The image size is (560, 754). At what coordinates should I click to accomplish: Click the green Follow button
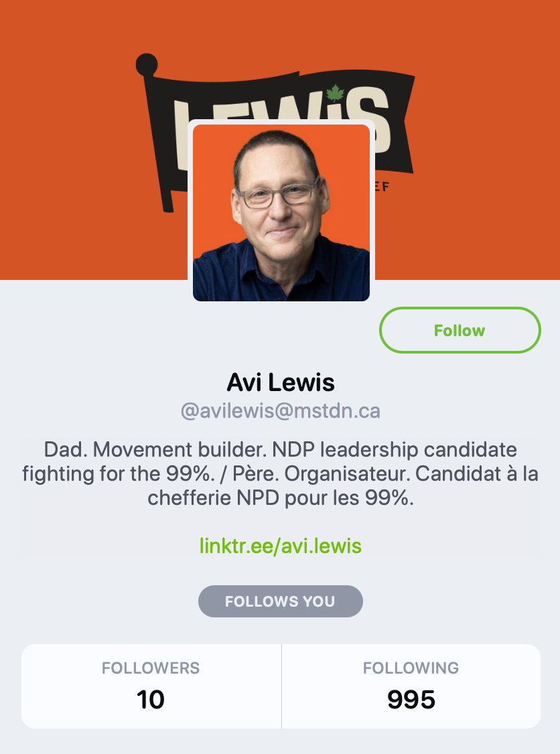(x=460, y=330)
